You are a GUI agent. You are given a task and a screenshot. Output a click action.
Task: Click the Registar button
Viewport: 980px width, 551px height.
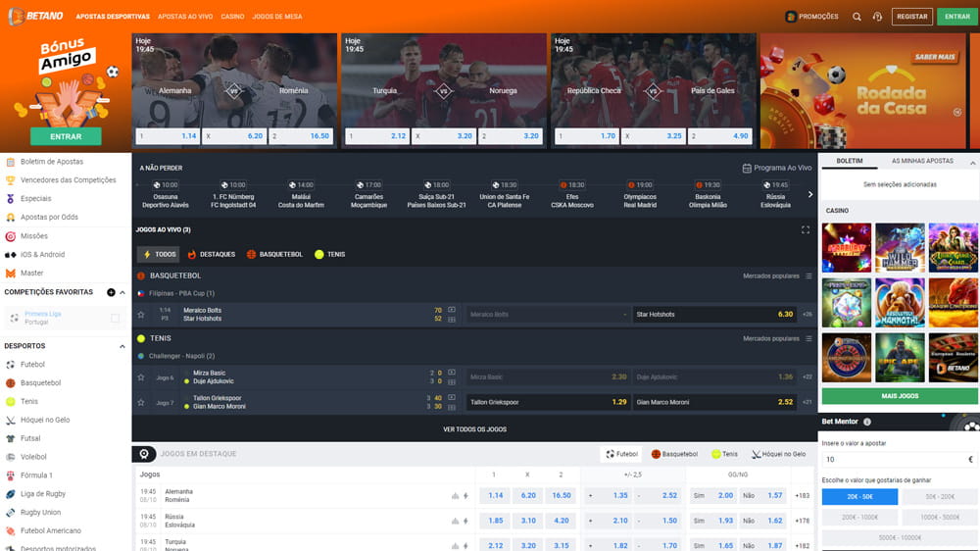click(x=911, y=17)
